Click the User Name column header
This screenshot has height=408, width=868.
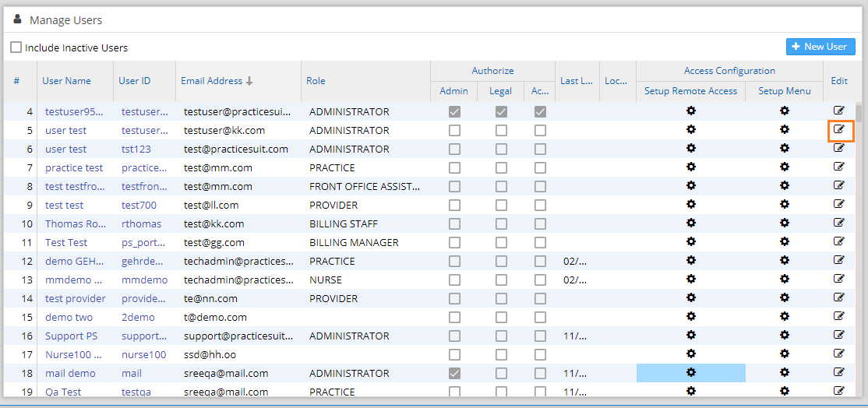pyautogui.click(x=66, y=81)
